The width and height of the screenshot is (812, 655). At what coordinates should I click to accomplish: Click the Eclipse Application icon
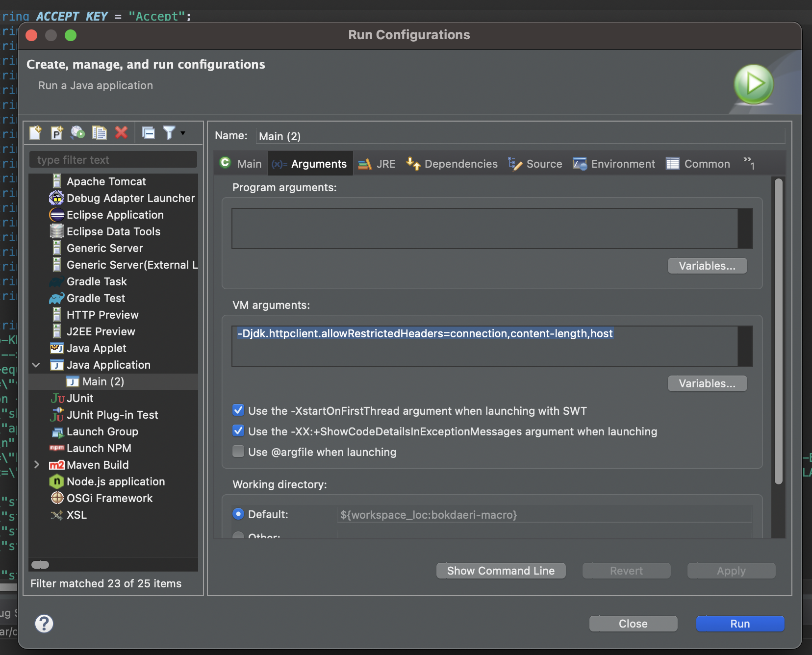coord(57,215)
